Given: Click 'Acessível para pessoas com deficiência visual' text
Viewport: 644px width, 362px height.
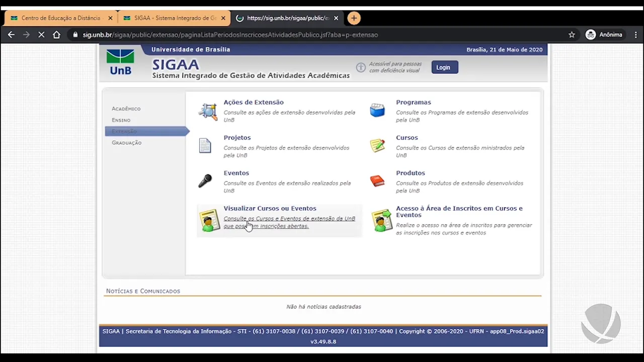Looking at the screenshot, I should click(x=395, y=67).
